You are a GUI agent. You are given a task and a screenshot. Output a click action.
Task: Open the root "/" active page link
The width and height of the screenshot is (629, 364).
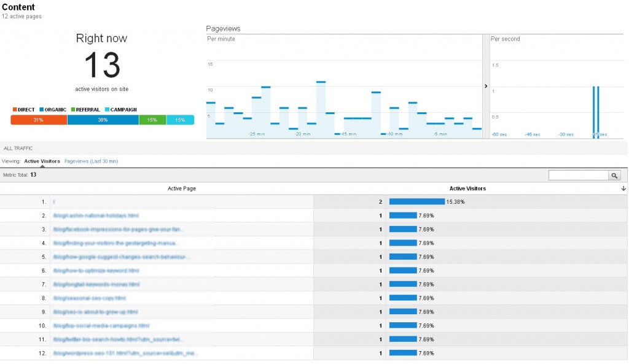tap(54, 202)
